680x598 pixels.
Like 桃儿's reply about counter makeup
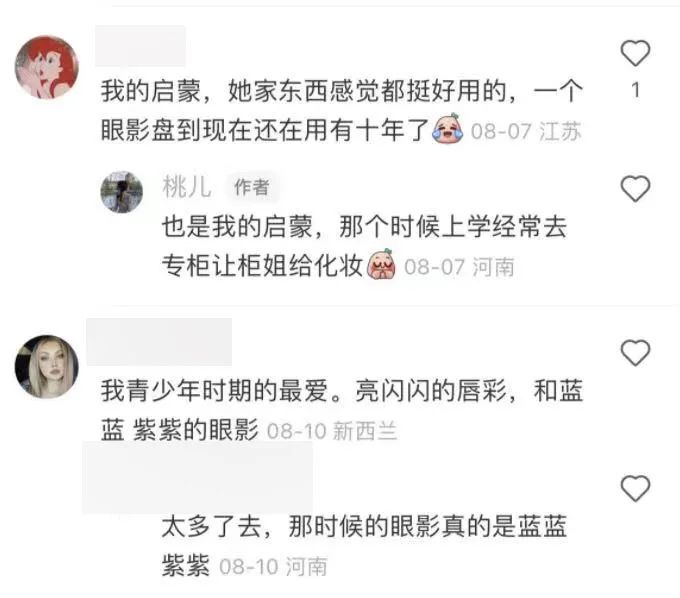click(635, 189)
